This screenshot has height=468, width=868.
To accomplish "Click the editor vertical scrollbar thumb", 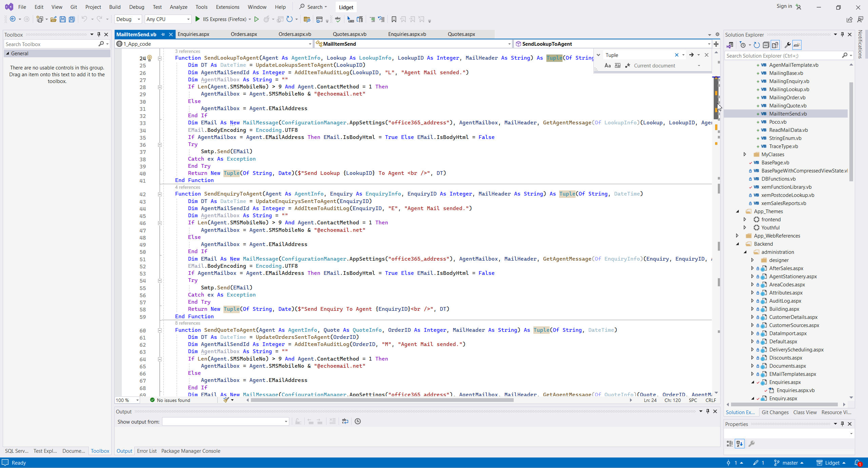I will click(716, 98).
